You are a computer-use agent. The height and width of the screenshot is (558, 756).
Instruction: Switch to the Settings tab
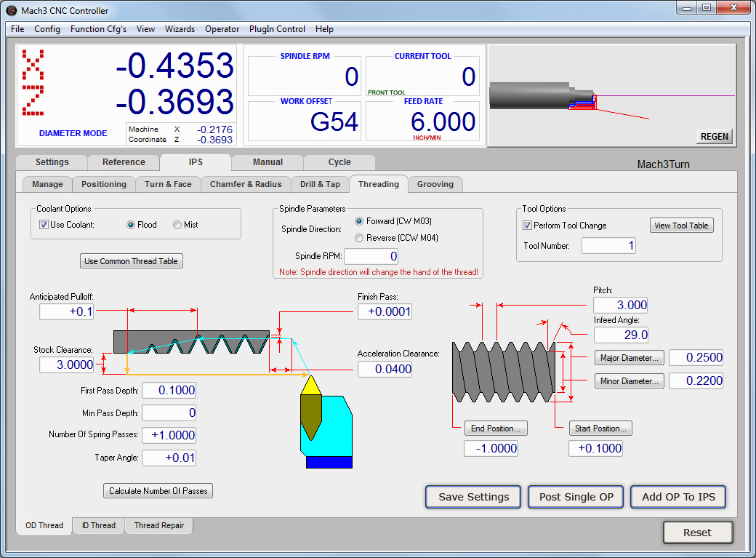pyautogui.click(x=52, y=162)
